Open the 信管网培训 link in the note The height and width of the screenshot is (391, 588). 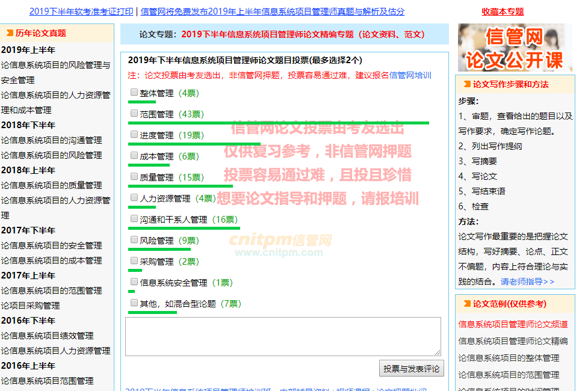pos(410,75)
